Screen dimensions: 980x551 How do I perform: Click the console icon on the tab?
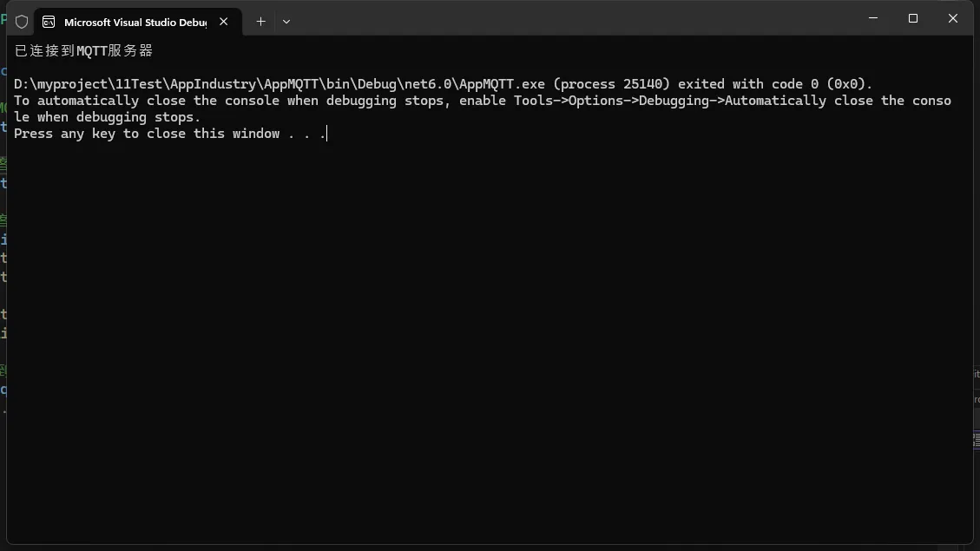click(49, 22)
